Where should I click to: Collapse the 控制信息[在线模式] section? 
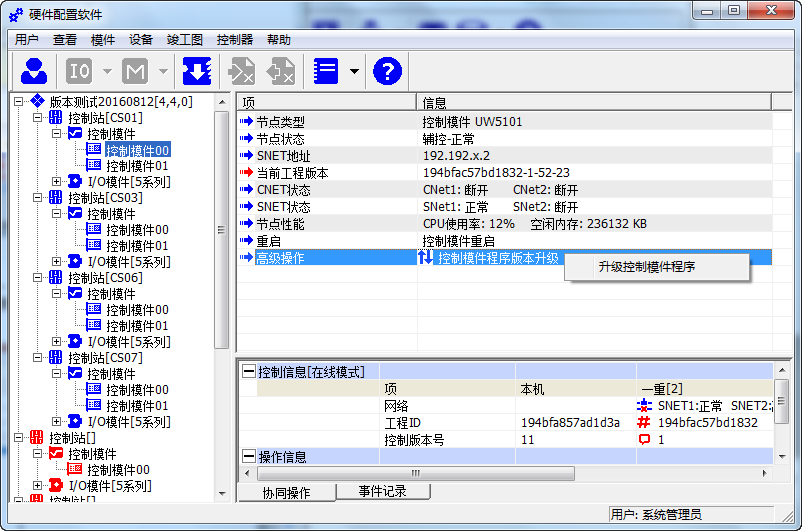click(x=249, y=372)
